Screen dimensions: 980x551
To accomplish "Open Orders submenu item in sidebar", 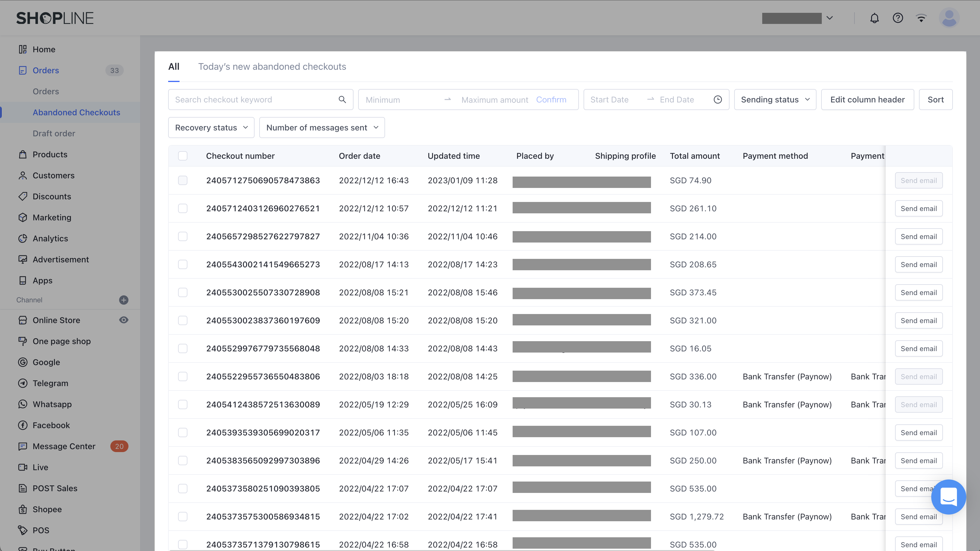I will [46, 91].
